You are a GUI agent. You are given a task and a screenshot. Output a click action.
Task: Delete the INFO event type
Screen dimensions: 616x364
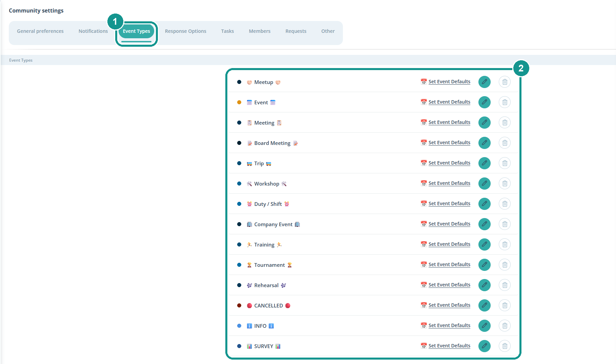[x=505, y=326]
